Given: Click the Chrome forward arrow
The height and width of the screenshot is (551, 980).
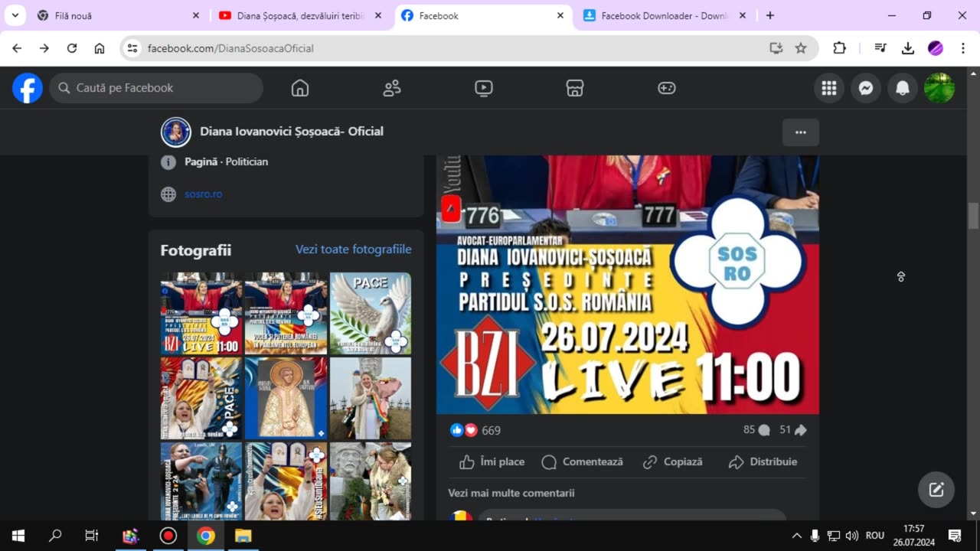Looking at the screenshot, I should tap(44, 48).
